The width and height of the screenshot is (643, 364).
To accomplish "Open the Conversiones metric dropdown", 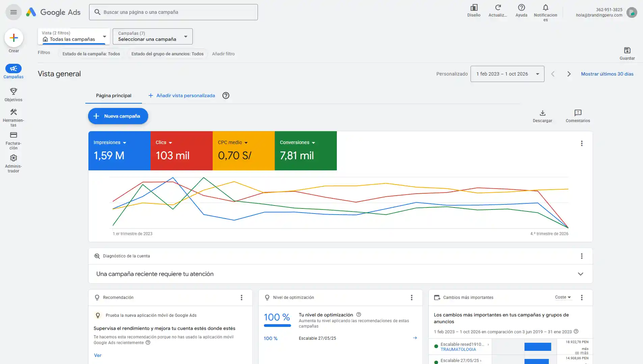I will (x=297, y=143).
